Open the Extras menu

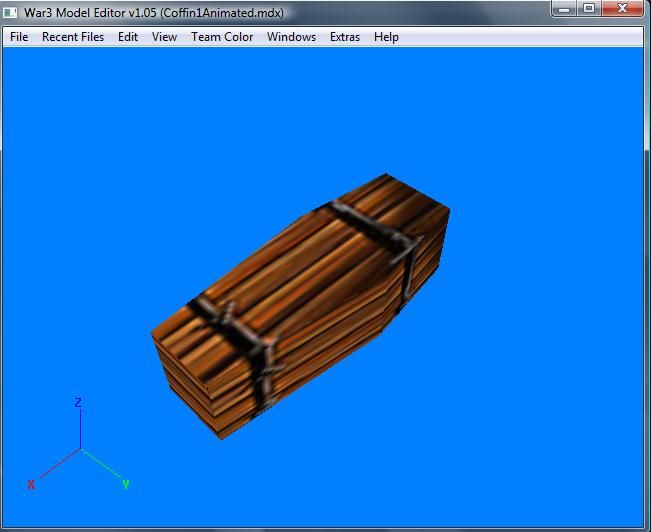[345, 37]
